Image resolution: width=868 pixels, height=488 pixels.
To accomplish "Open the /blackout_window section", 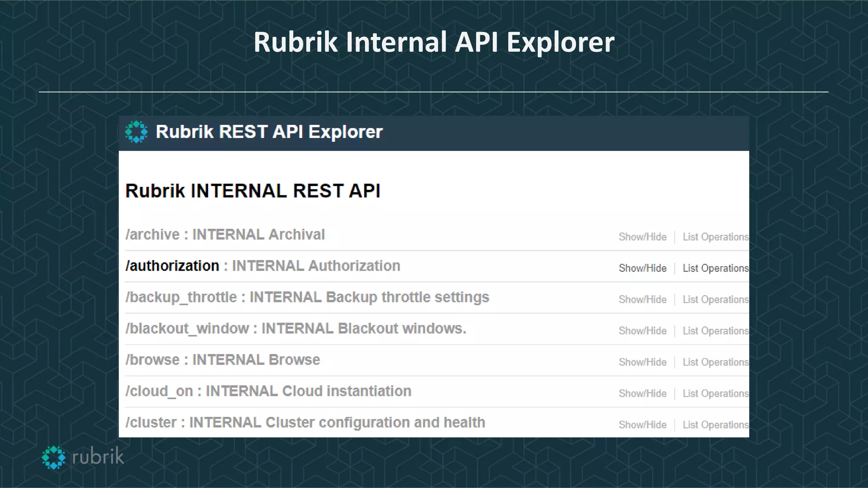I will 296,329.
